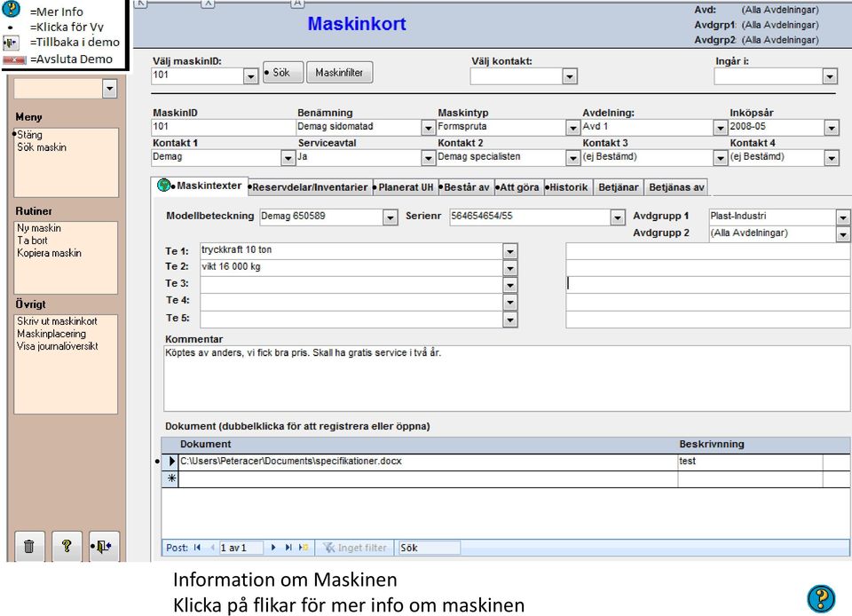
Task: Click Sök maskin in the Meny list
Action: [x=42, y=147]
